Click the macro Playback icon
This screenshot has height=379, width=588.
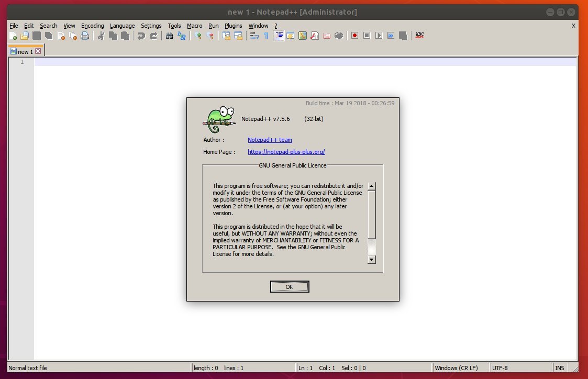379,36
